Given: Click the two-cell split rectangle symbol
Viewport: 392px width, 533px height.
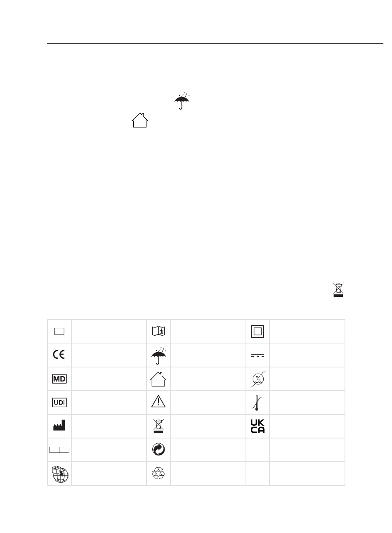Looking at the screenshot, I should point(59,450).
